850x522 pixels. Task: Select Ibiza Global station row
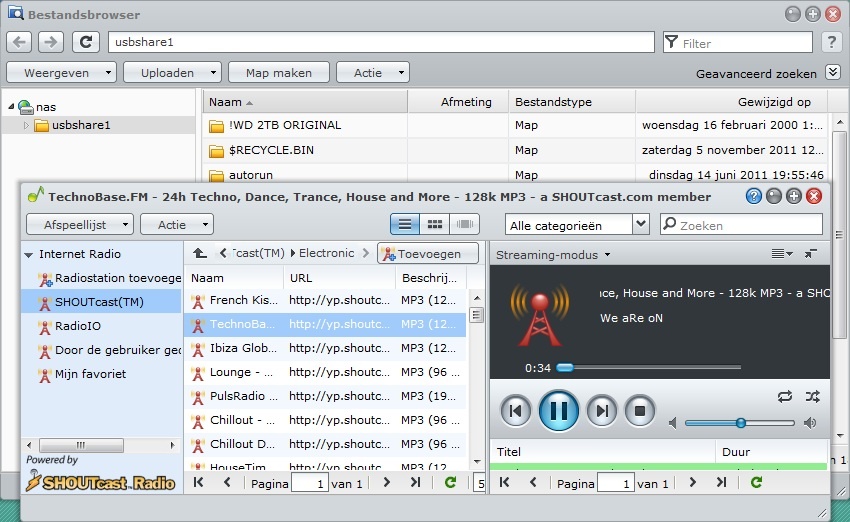325,348
